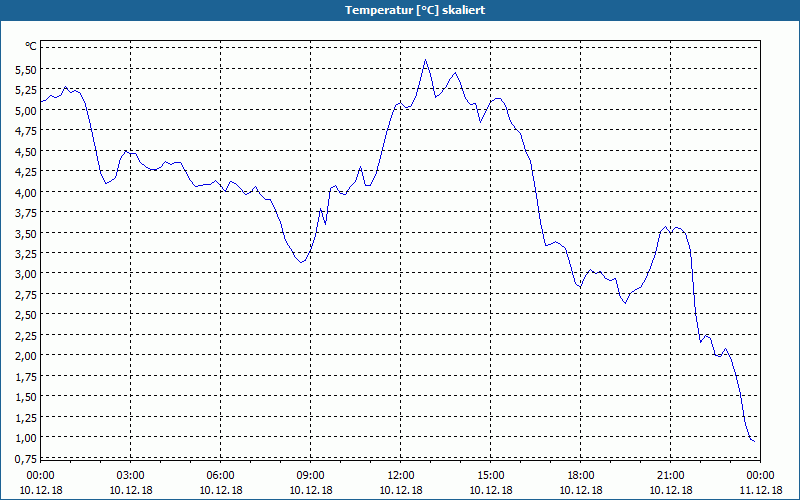Click the 1,75 y-axis value
Viewport: 800px width, 500px height.
[x=26, y=377]
